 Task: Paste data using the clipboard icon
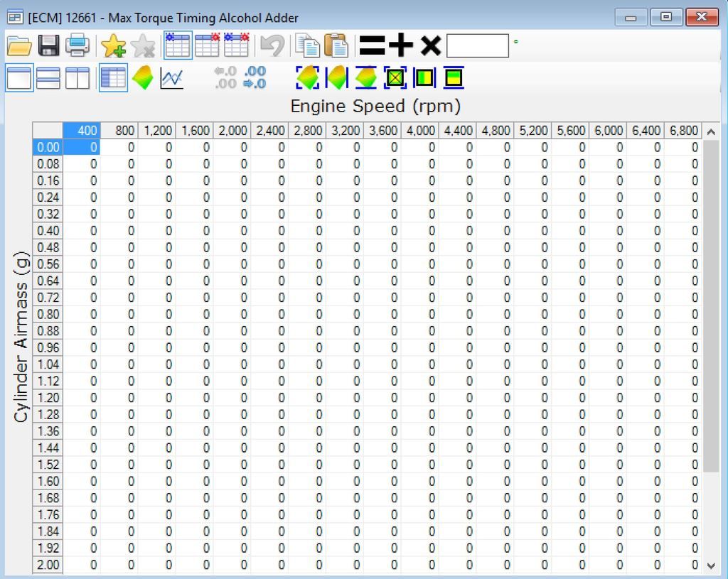pyautogui.click(x=336, y=46)
